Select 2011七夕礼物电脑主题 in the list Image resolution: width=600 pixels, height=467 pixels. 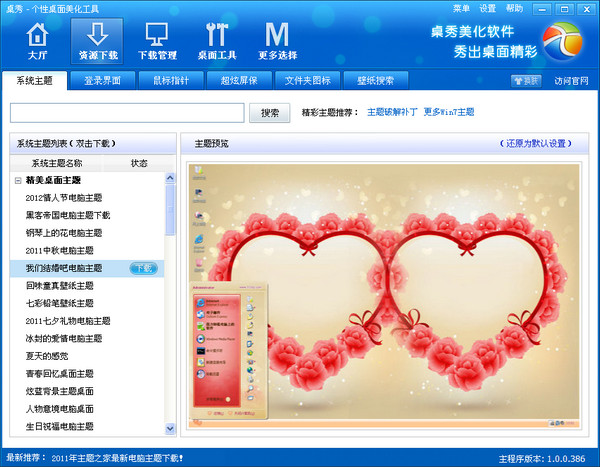(68, 321)
